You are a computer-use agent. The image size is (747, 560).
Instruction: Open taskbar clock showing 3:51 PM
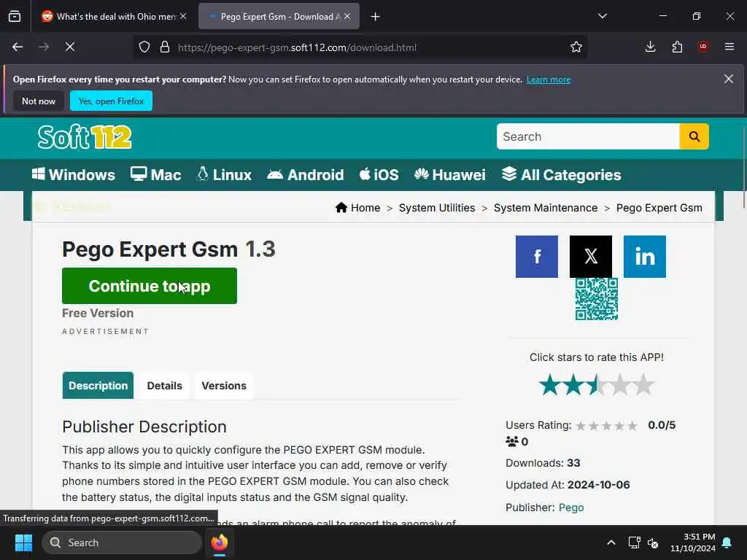(x=693, y=542)
